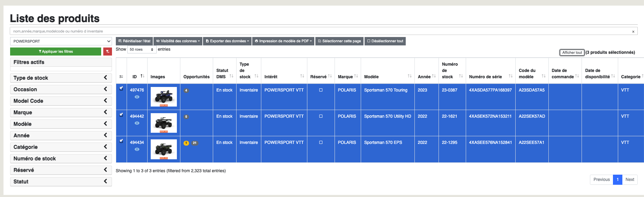The height and width of the screenshot is (197, 644).
Task: Click the eye icon under ID 494434
Action: coord(137,149)
